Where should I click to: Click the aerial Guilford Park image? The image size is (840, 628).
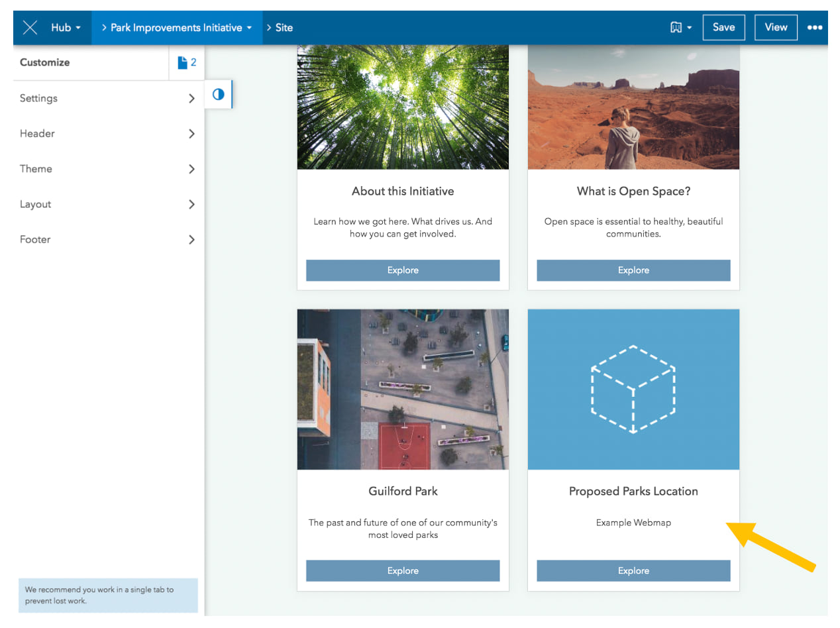(x=403, y=390)
